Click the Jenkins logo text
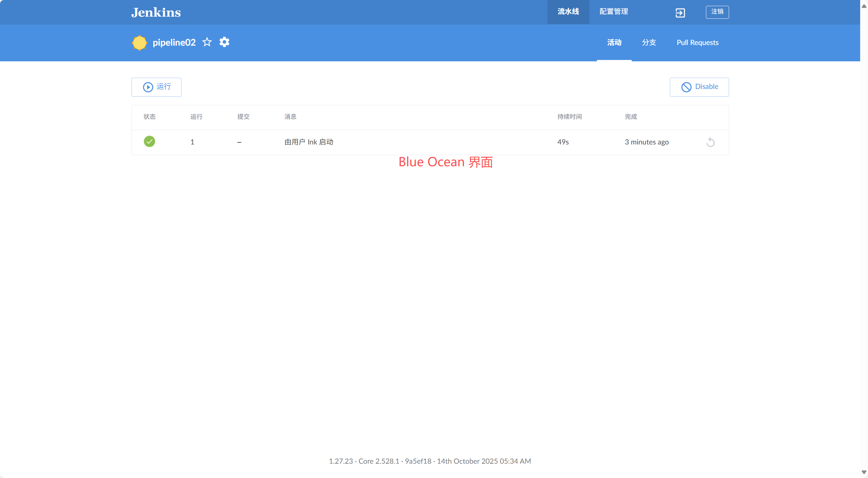Screen dimensions: 868x478 click(156, 12)
